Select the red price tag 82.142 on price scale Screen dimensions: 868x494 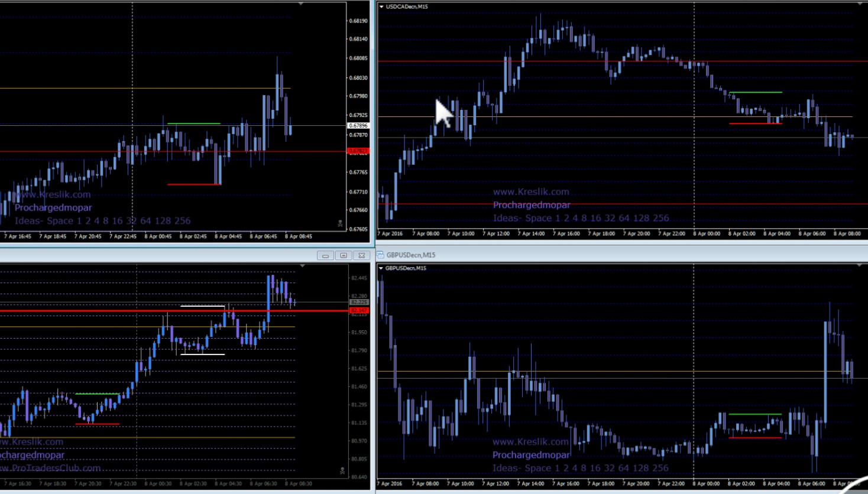359,310
